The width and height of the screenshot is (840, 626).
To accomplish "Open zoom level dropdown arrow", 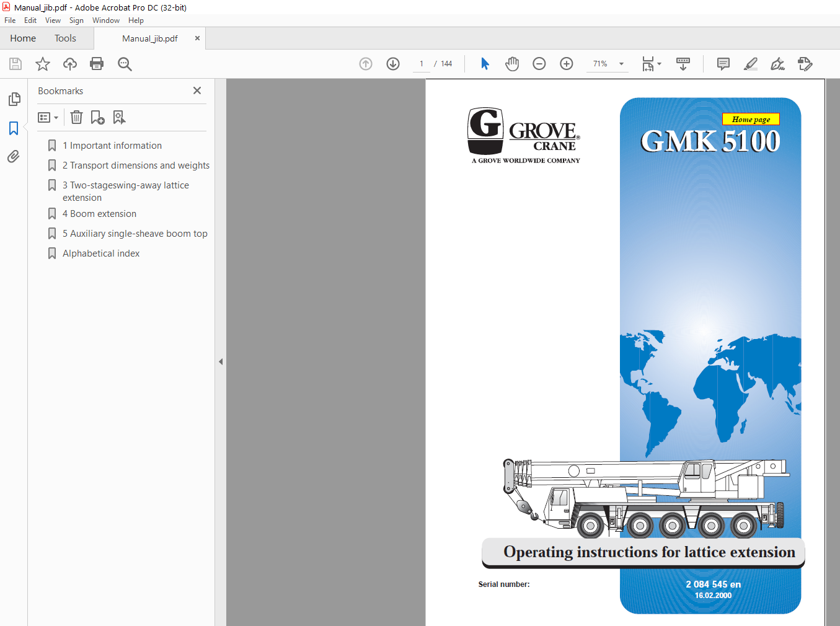I will 621,64.
